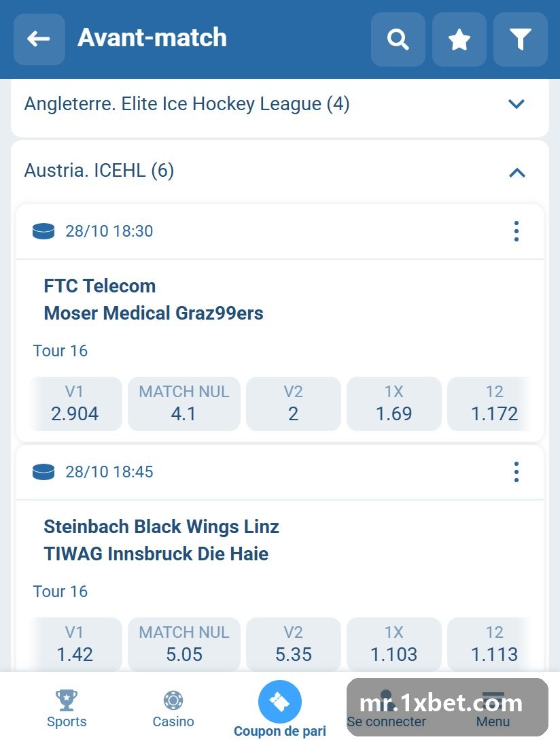560x748 pixels.
Task: Open the Coupon de pari bet slip
Action: pyautogui.click(x=280, y=710)
